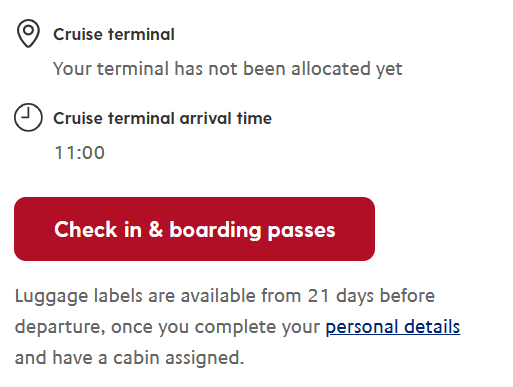The width and height of the screenshot is (513, 387).
Task: Click the 'and have a cabin assigned' line
Action: click(x=129, y=358)
